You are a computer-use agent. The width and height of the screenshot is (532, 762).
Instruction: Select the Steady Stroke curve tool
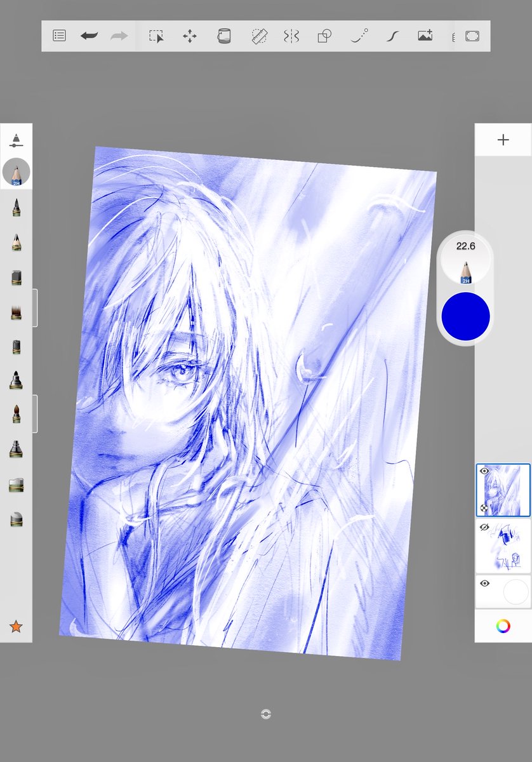tap(392, 36)
